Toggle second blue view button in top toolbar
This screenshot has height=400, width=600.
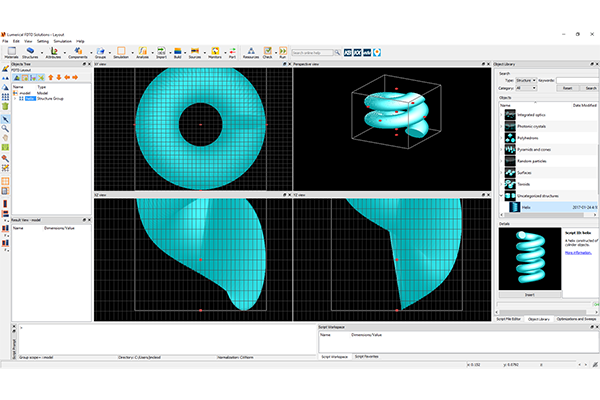point(357,52)
